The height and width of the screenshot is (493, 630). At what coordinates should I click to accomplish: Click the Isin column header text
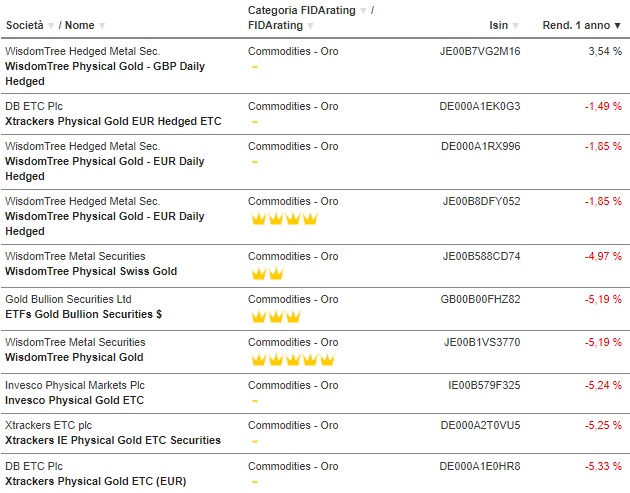[499, 25]
